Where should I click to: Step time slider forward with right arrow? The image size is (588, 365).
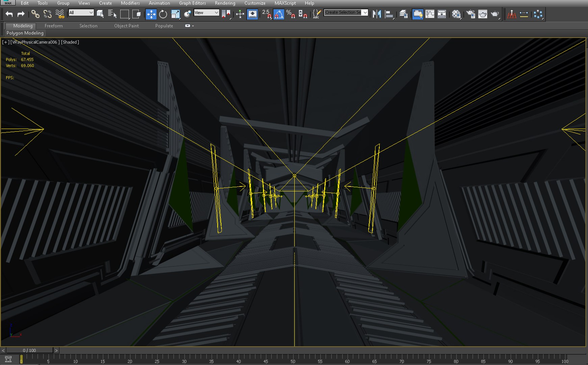pos(56,350)
